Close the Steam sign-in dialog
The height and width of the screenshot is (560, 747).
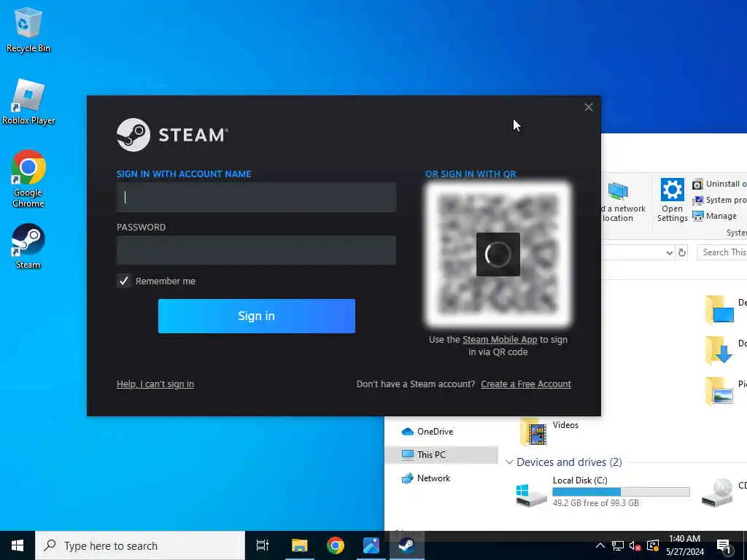589,107
